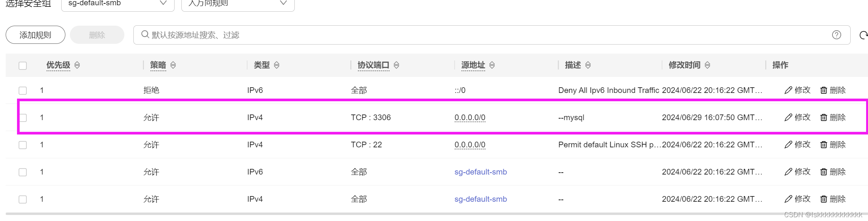Sort by 修改时间 column arrows
Image resolution: width=868 pixels, height=221 pixels.
pyautogui.click(x=707, y=65)
